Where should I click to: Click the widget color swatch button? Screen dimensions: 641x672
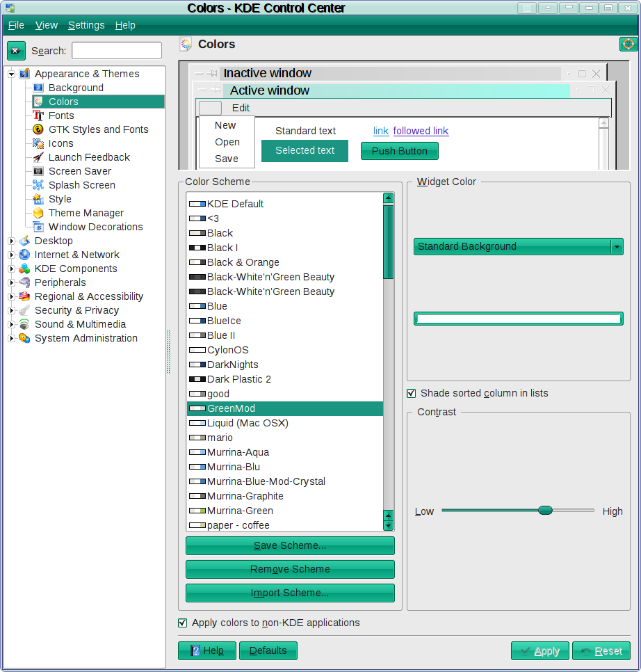pyautogui.click(x=518, y=319)
